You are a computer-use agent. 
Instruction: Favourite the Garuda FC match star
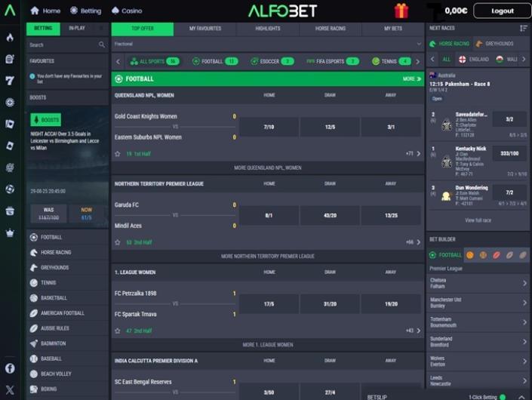tap(118, 242)
